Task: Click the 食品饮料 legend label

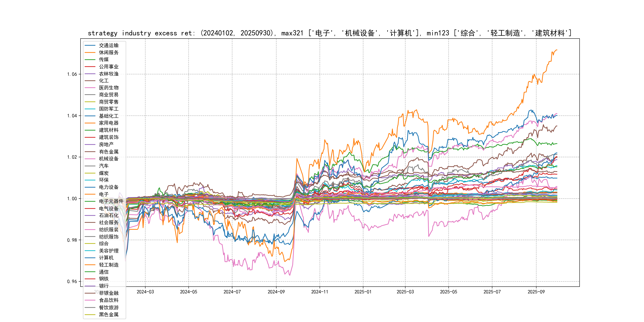Action: [109, 300]
